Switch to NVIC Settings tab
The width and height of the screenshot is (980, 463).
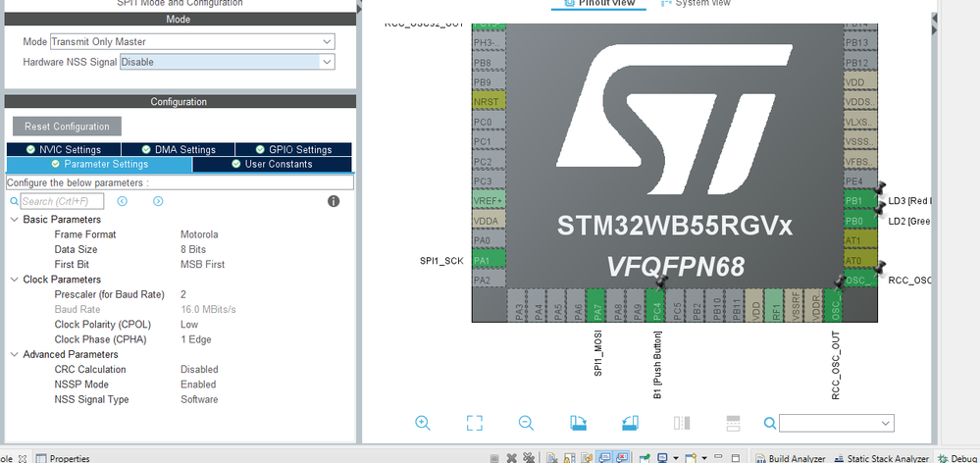(x=64, y=149)
